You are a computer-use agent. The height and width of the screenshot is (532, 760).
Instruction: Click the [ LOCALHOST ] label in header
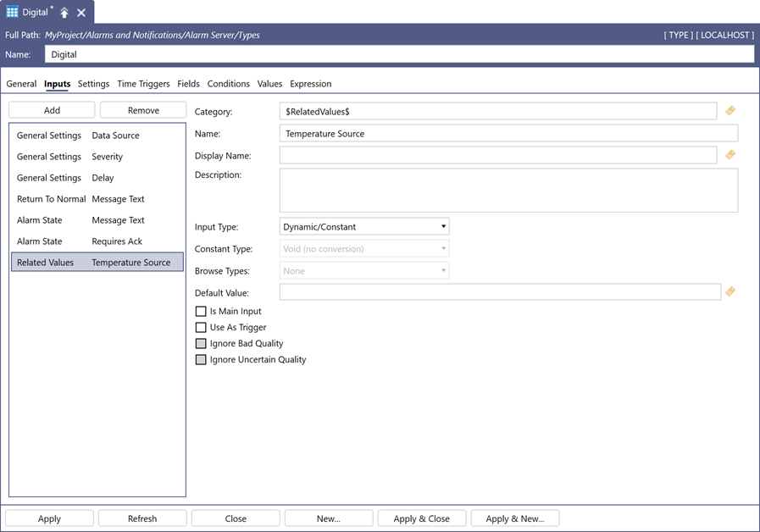[x=725, y=35]
